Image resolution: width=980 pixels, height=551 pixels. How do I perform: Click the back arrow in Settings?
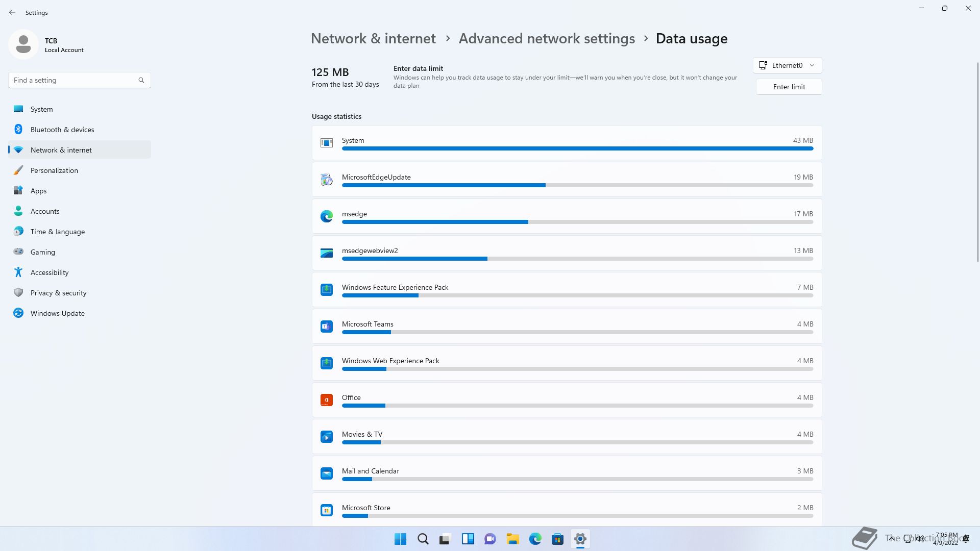pyautogui.click(x=12, y=12)
